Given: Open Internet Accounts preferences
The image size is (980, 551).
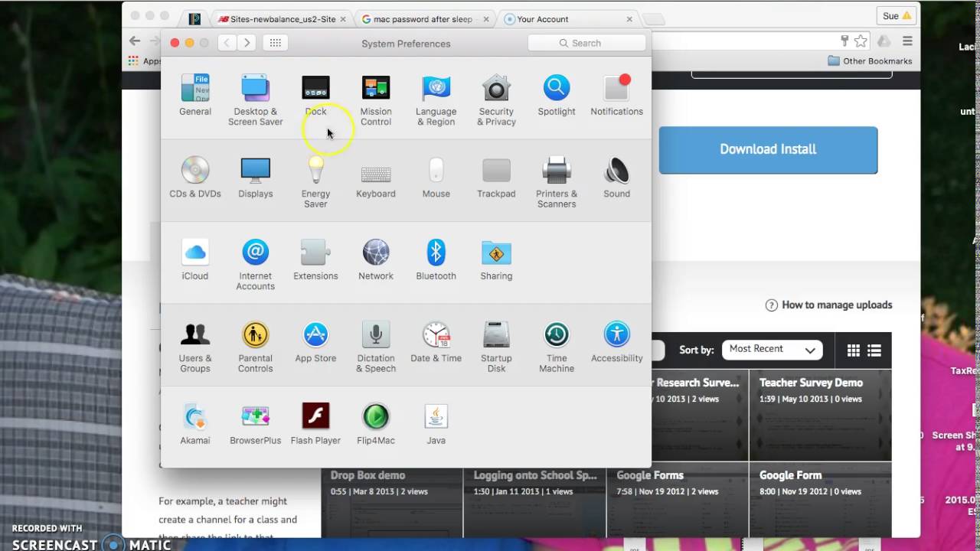Looking at the screenshot, I should [255, 264].
